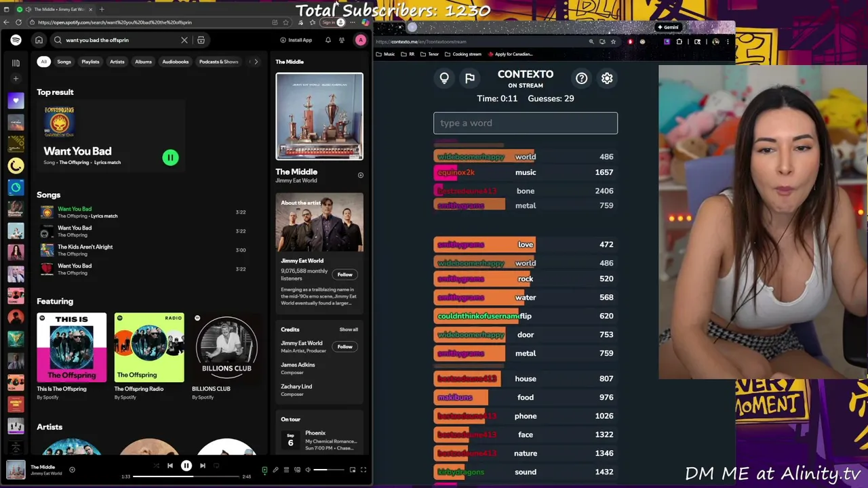Favorite the Spotify page with star icon
This screenshot has width=868, height=488.
click(x=285, y=22)
